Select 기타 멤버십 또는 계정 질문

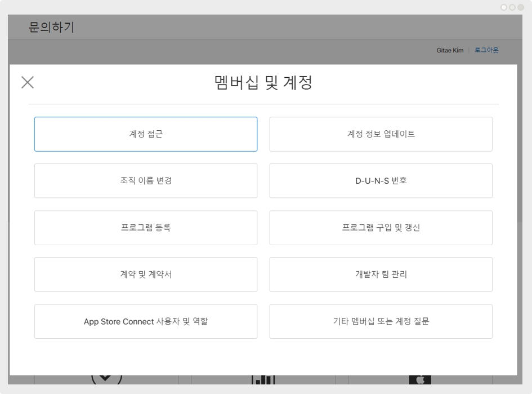click(x=381, y=321)
